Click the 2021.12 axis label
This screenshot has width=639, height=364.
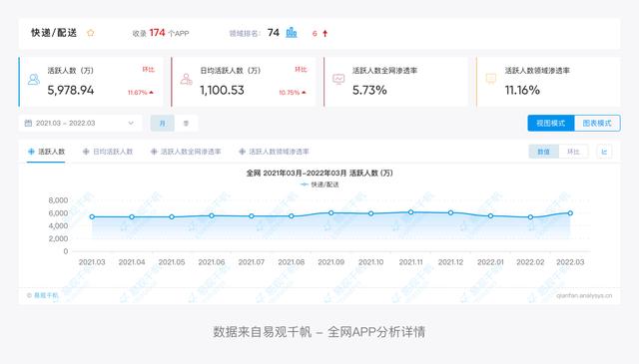(x=450, y=262)
